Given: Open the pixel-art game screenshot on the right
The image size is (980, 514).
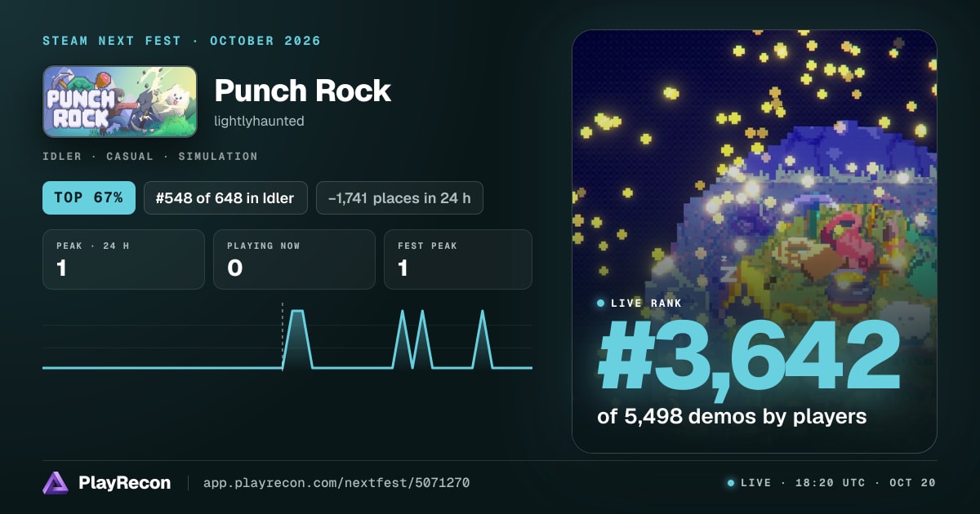Looking at the screenshot, I should coord(755,241).
